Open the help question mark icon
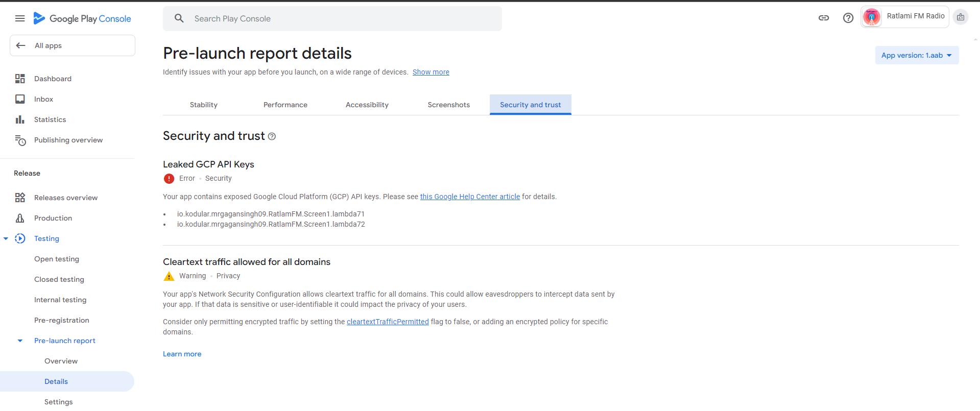 click(x=848, y=18)
